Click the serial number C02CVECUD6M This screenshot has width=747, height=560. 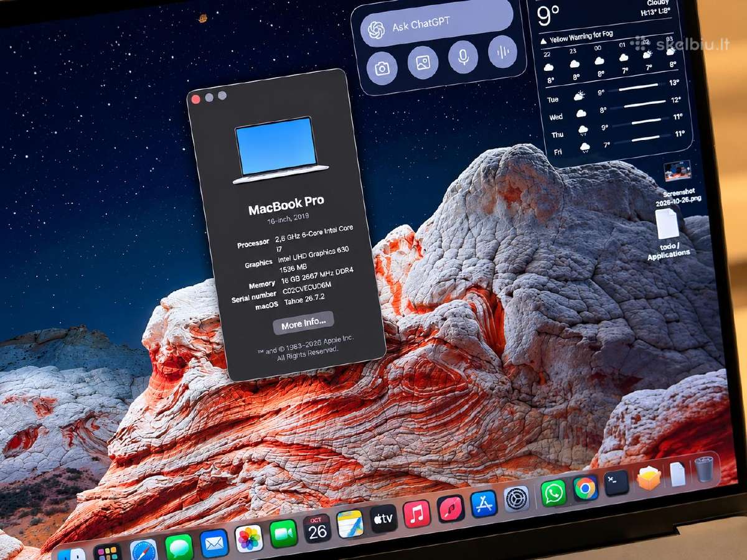(x=307, y=287)
